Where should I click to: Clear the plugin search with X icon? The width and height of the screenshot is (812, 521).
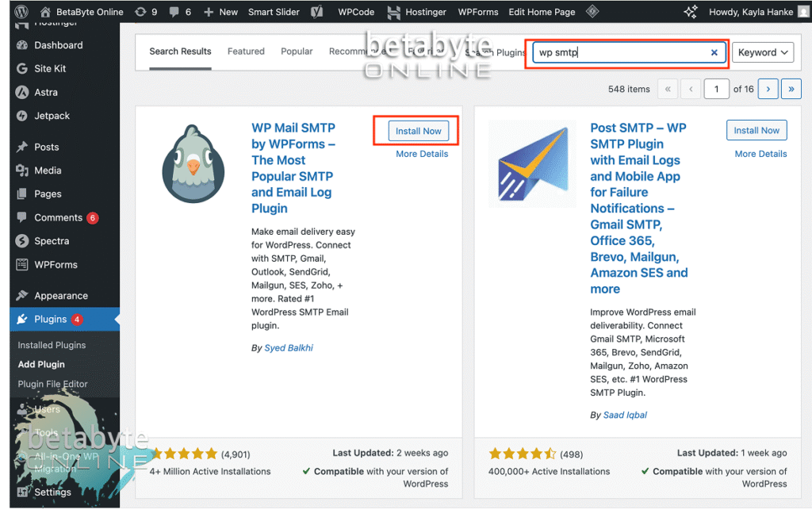[x=714, y=52]
